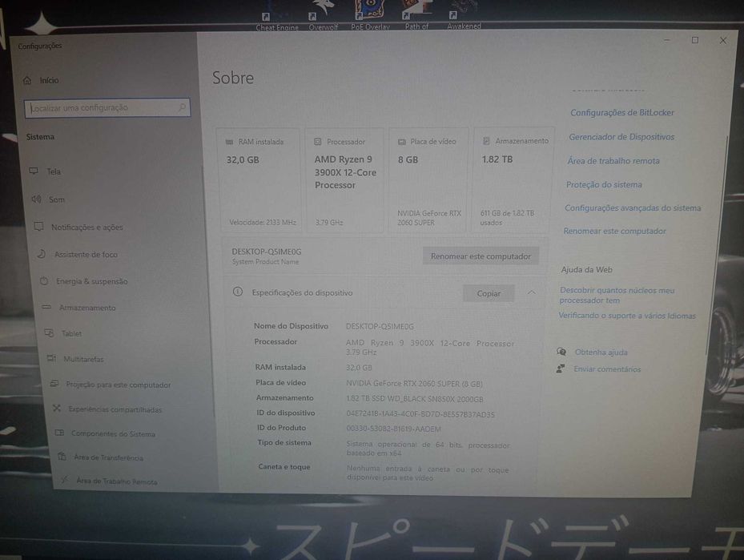Open Configurações de BitLocker link
Image resolution: width=744 pixels, height=560 pixels.
coord(622,112)
